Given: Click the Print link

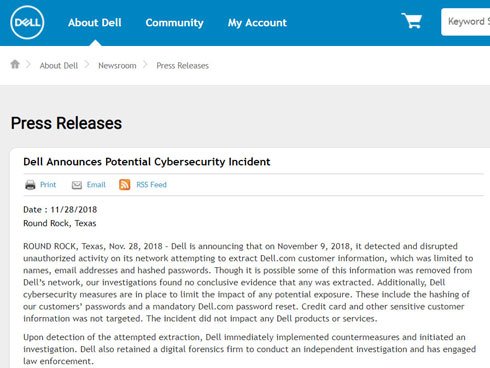Looking at the screenshot, I should [x=48, y=185].
